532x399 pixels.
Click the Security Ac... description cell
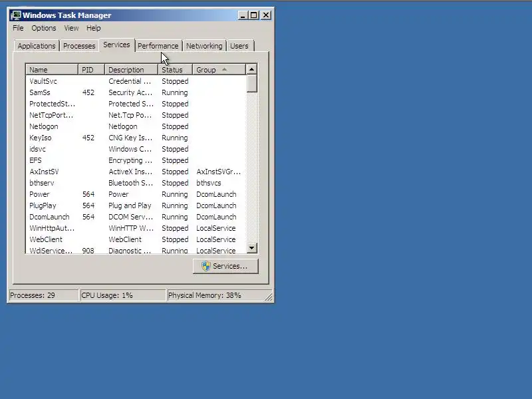130,92
